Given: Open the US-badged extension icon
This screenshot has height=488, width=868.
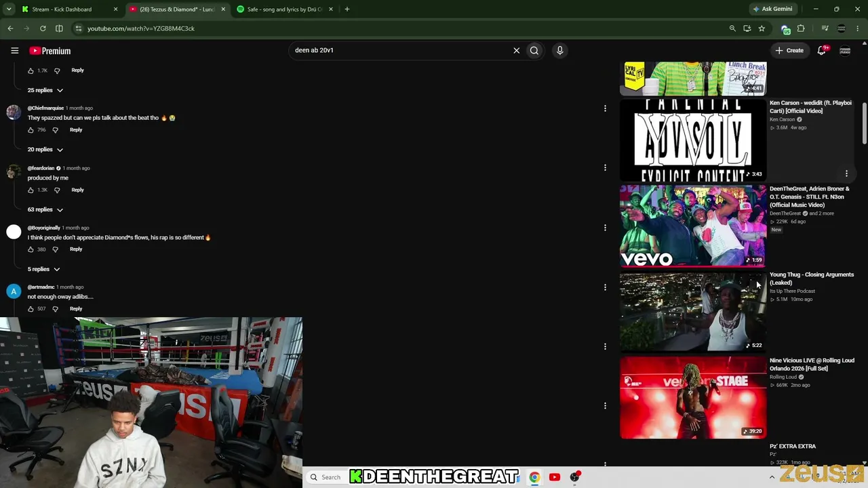Looking at the screenshot, I should 785,28.
